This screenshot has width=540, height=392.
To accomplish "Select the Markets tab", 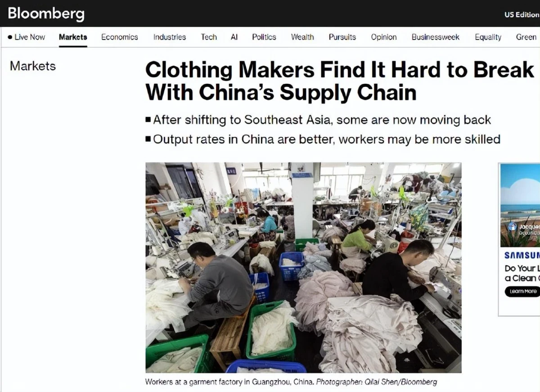I will tap(73, 37).
